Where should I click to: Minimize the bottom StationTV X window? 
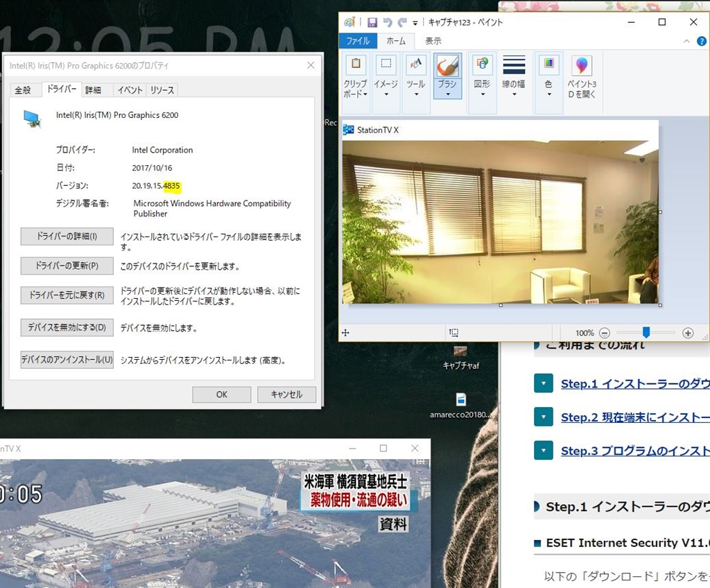[x=353, y=449]
